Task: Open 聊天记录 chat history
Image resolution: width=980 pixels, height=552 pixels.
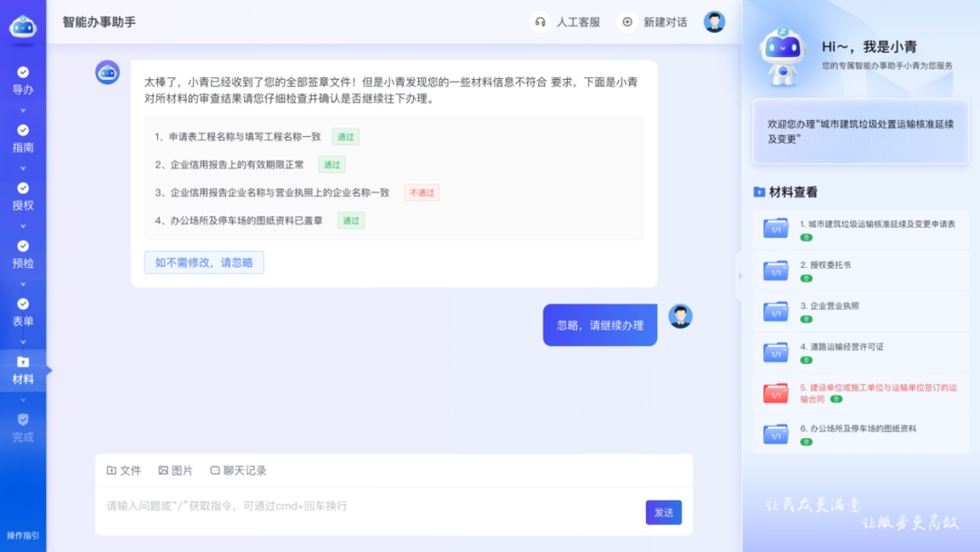Action: tap(238, 470)
